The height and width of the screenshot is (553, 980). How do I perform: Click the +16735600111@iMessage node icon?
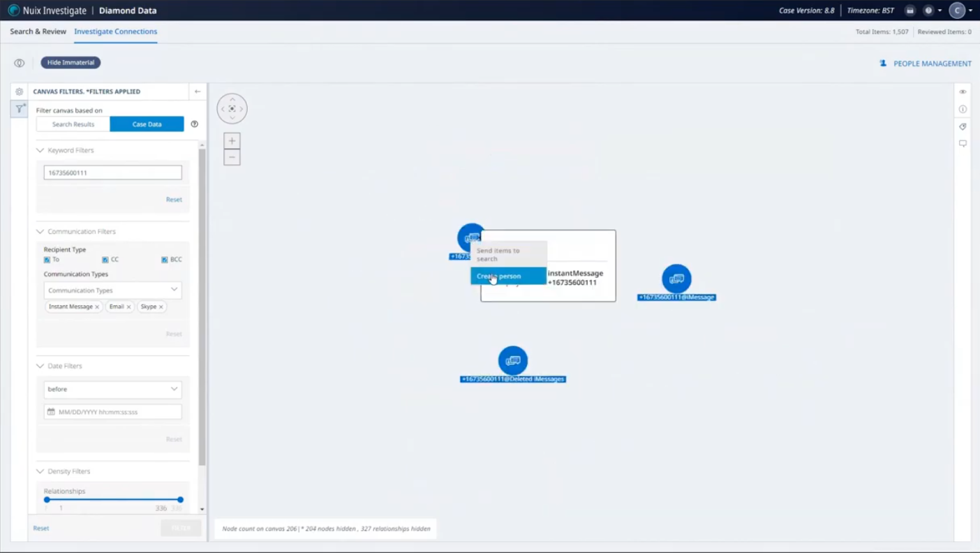click(676, 279)
